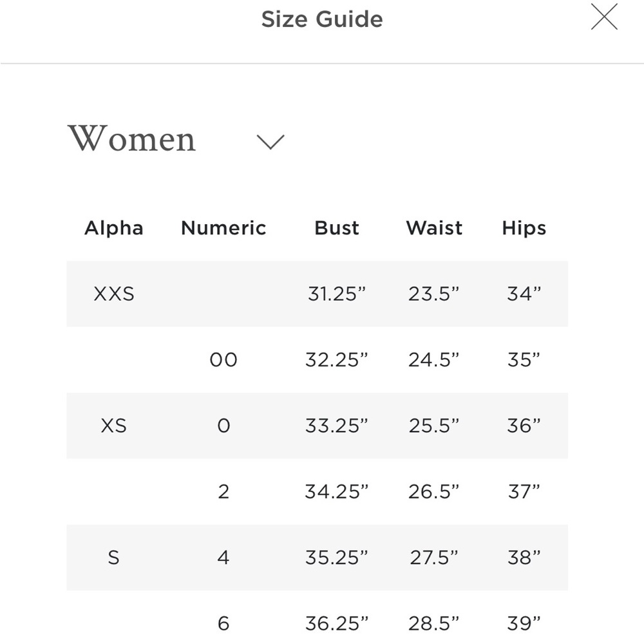Select the XXS size row label
Image resolution: width=644 pixels, height=644 pixels.
[114, 294]
